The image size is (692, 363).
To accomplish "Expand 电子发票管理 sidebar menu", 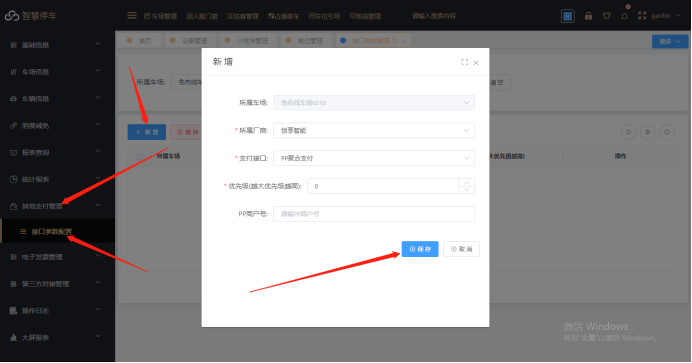I will (56, 257).
